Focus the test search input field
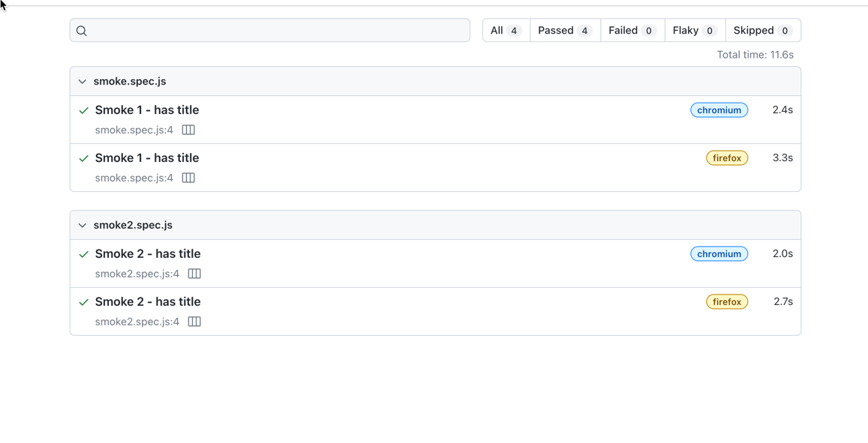This screenshot has width=868, height=443. (278, 31)
